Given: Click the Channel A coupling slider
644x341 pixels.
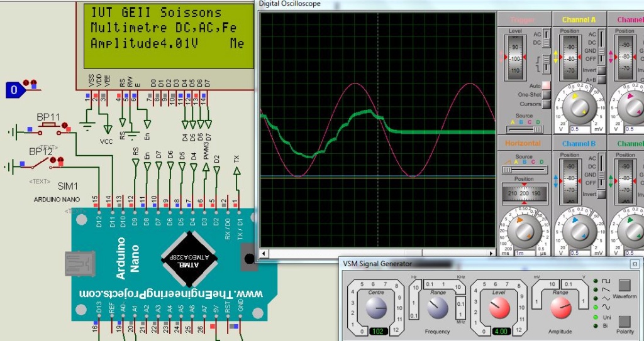Looking at the screenshot, I should [601, 46].
